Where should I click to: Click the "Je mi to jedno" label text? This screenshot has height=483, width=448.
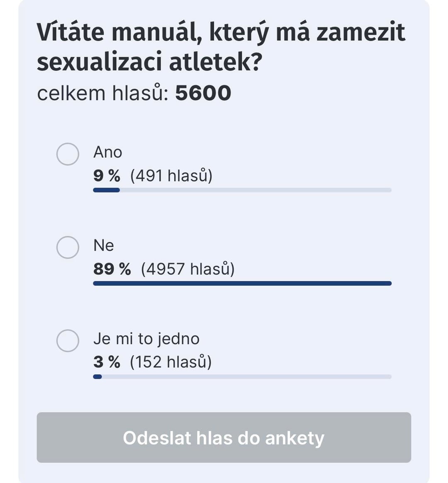(x=146, y=339)
